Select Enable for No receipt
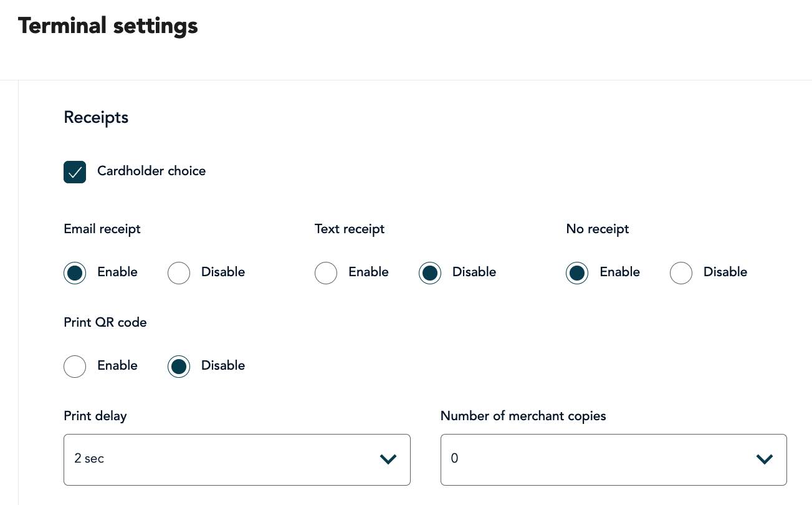 pos(577,273)
